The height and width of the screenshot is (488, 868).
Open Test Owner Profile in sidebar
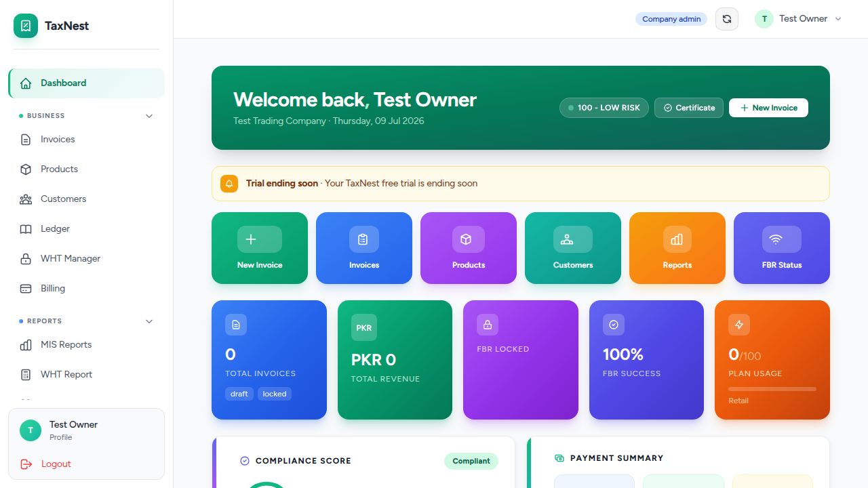click(86, 430)
